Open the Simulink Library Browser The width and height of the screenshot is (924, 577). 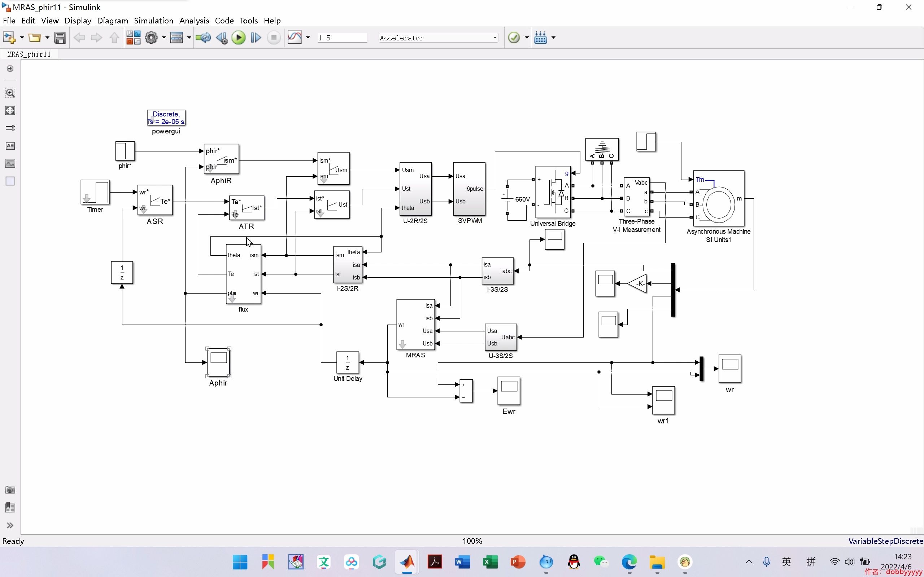click(133, 37)
